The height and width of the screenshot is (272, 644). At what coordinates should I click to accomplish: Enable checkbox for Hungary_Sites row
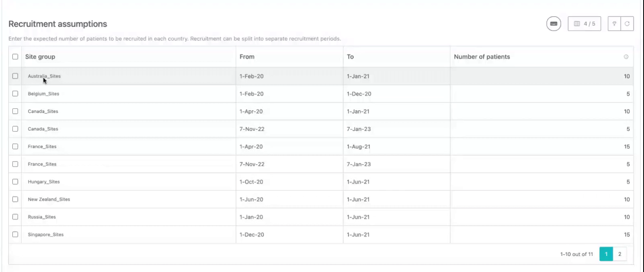coord(15,182)
